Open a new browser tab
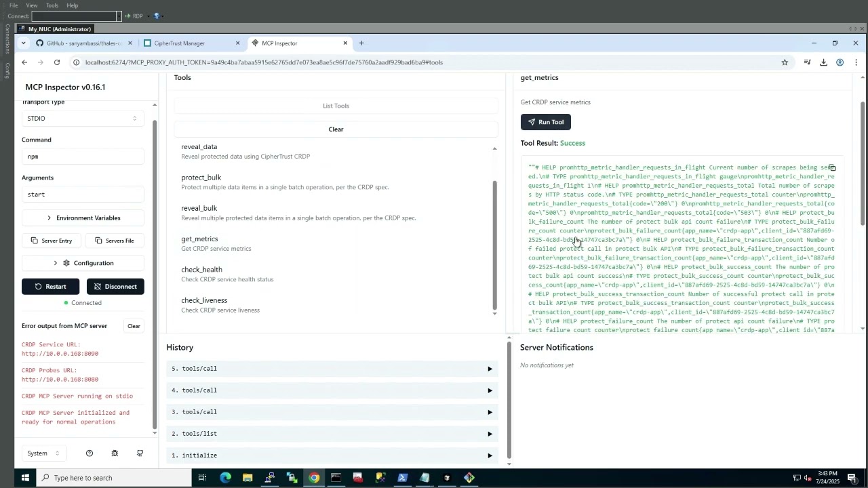The height and width of the screenshot is (488, 868). point(361,43)
